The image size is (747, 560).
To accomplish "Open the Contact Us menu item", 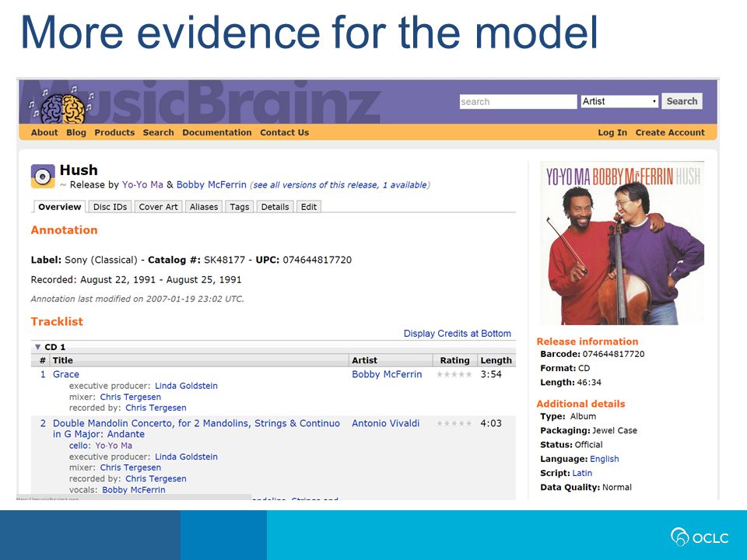I will pos(285,132).
